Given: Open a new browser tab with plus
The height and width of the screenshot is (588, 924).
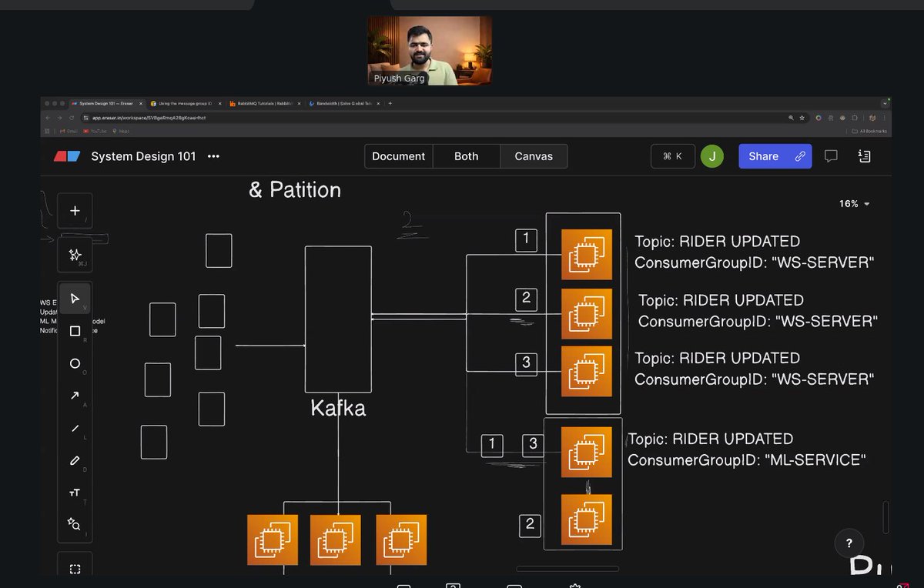Looking at the screenshot, I should 390,103.
